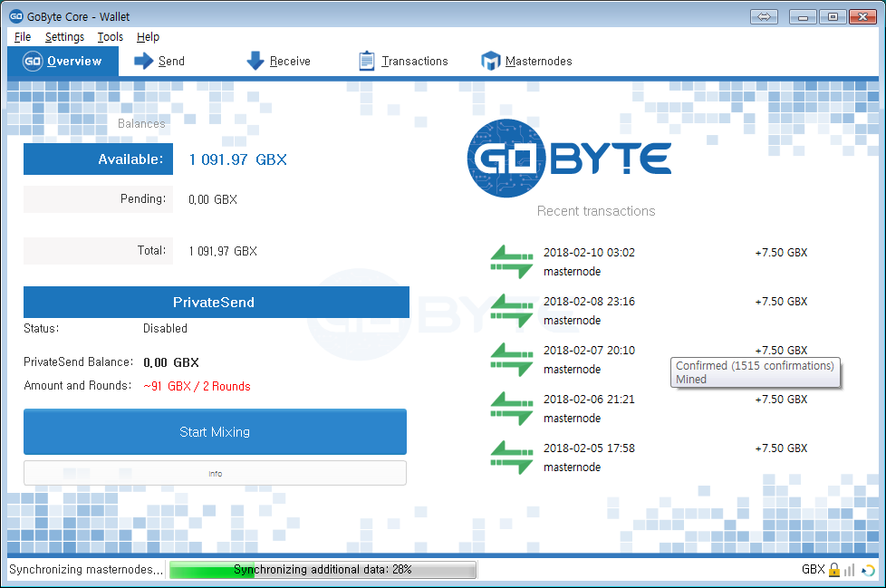Click the available balance 1 091.97 GBX
Image resolution: width=886 pixels, height=588 pixels.
[238, 159]
